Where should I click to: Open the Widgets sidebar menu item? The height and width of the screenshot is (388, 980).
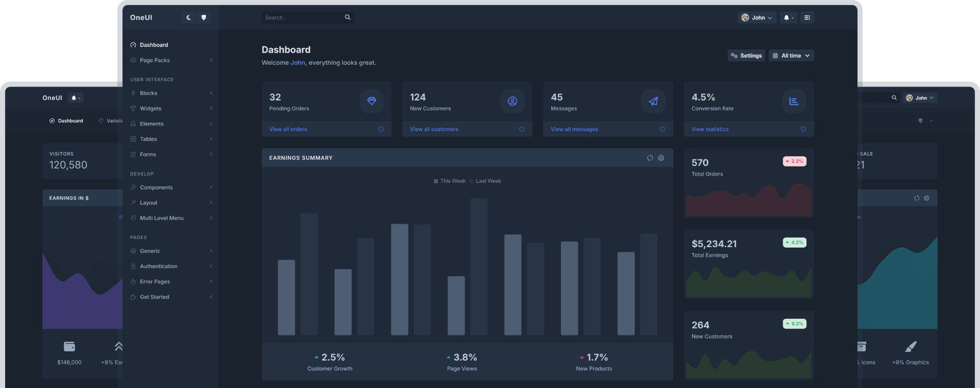pos(151,108)
